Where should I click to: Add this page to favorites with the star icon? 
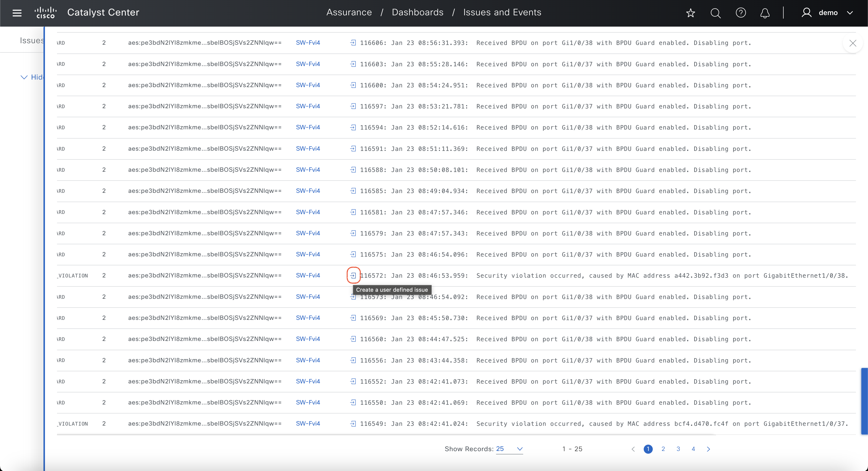coord(690,13)
